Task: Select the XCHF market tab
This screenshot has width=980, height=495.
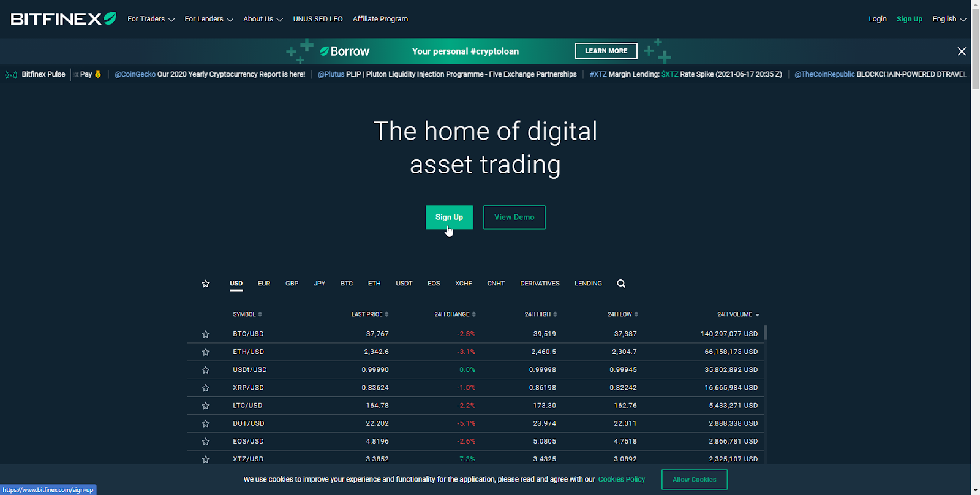Action: click(x=464, y=284)
